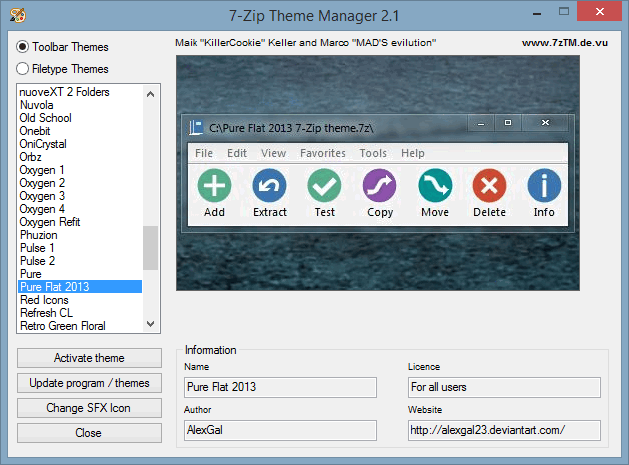Click the teal Move icon in preview

click(435, 185)
